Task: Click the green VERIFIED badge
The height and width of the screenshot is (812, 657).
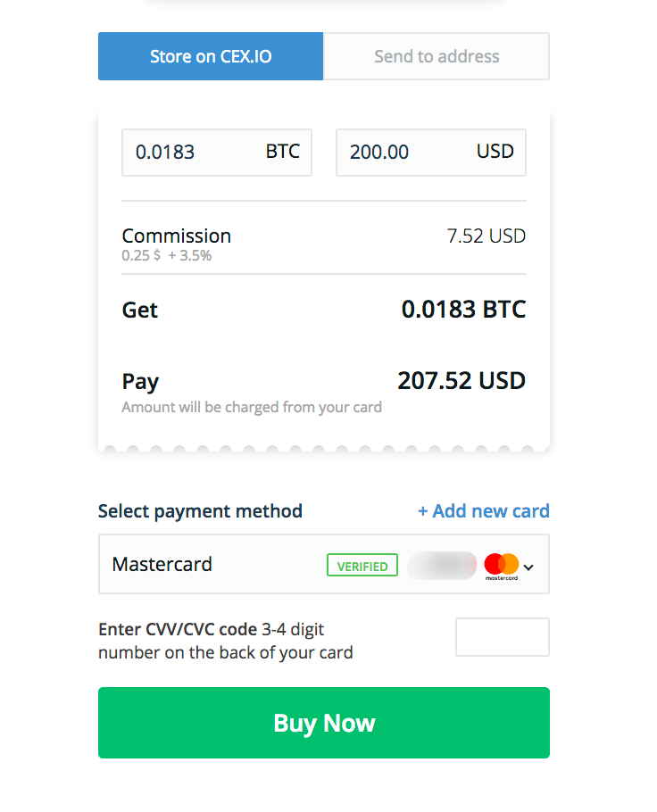Action: tap(362, 566)
